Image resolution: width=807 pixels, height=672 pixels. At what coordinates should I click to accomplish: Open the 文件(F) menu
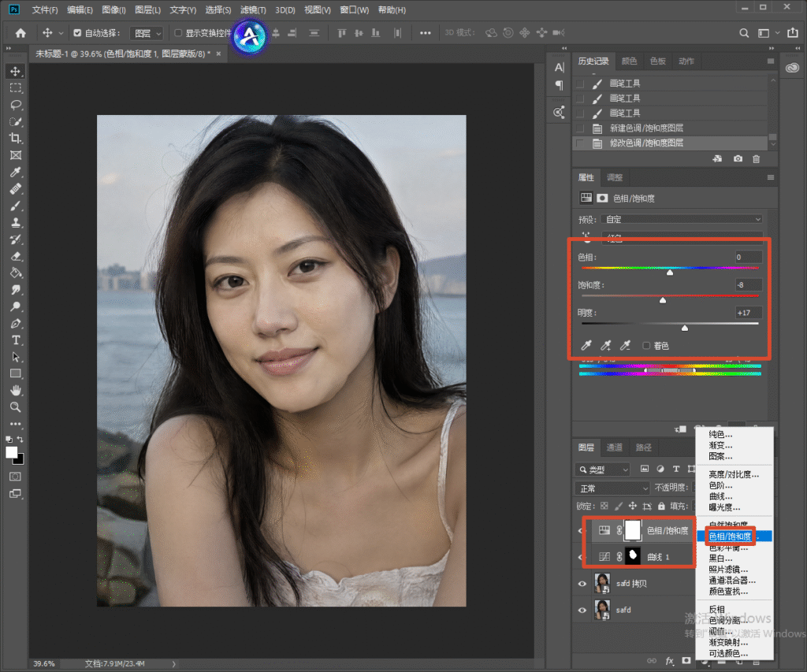(x=45, y=9)
